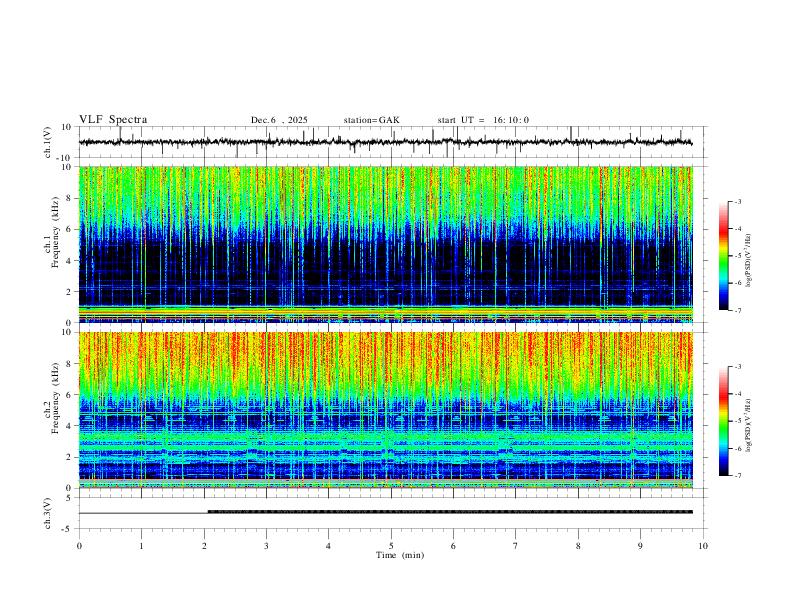
Task: Click the ch.1 spectrogram panel
Action: point(386,244)
